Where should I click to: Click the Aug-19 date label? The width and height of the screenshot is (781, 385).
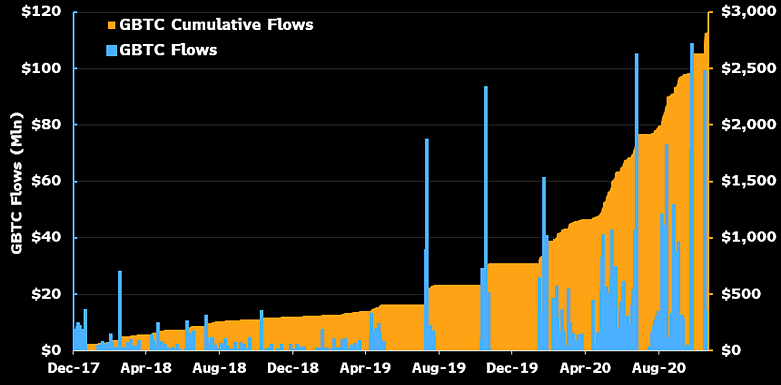[x=439, y=369]
